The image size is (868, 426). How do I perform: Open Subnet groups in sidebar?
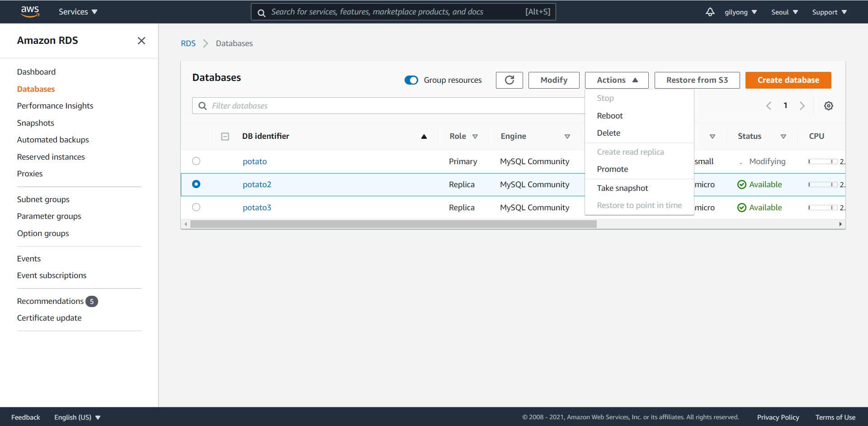tap(43, 199)
